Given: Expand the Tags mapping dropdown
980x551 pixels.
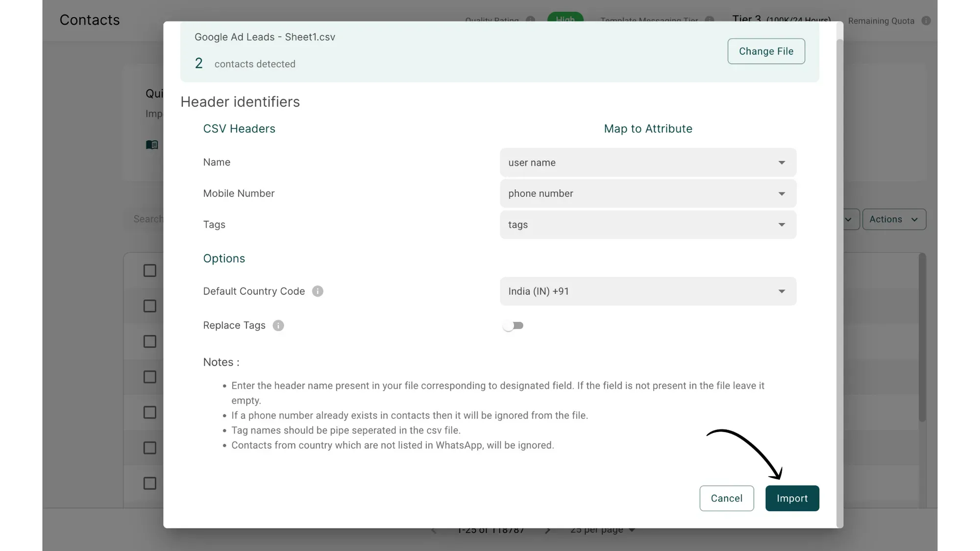Looking at the screenshot, I should (x=648, y=225).
